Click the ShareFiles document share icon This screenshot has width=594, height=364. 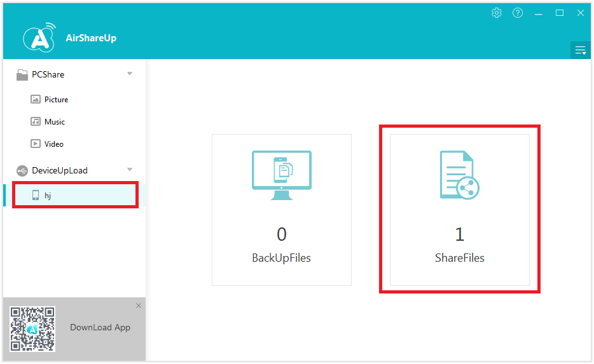[460, 175]
